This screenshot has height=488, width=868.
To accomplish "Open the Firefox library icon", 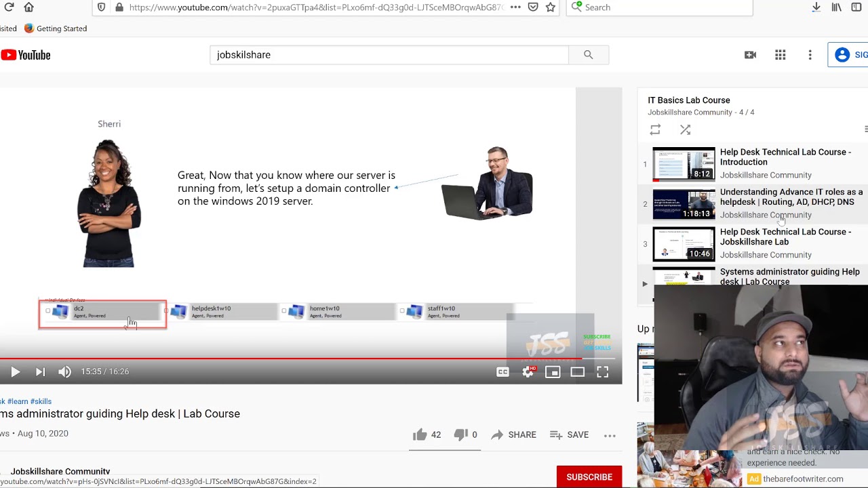I will (837, 7).
